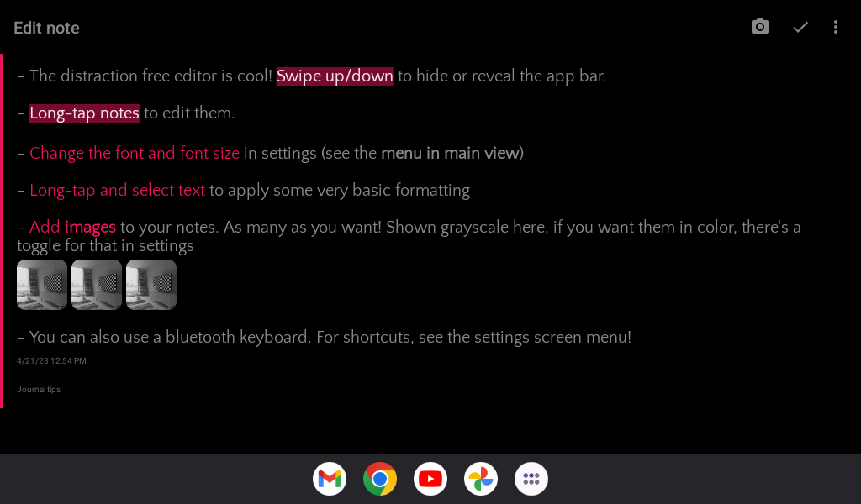This screenshot has height=504, width=861.
Task: Open the three-dot overflow menu
Action: 835,27
